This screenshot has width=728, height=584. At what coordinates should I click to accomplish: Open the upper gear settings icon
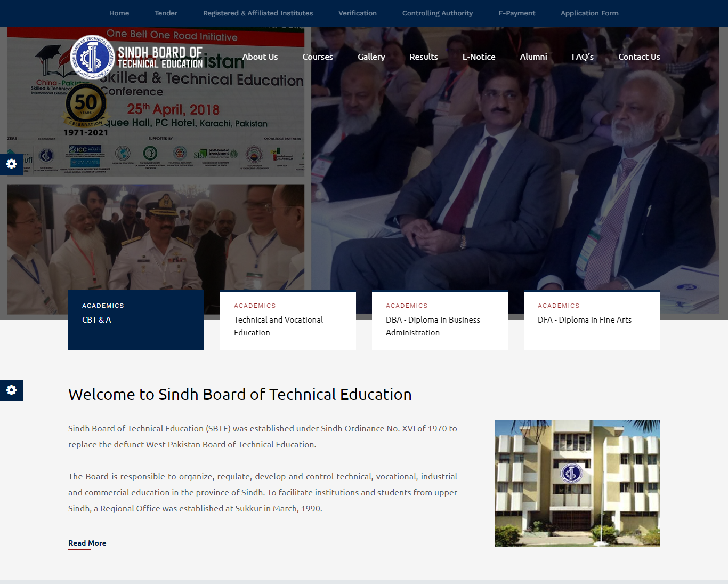(11, 164)
